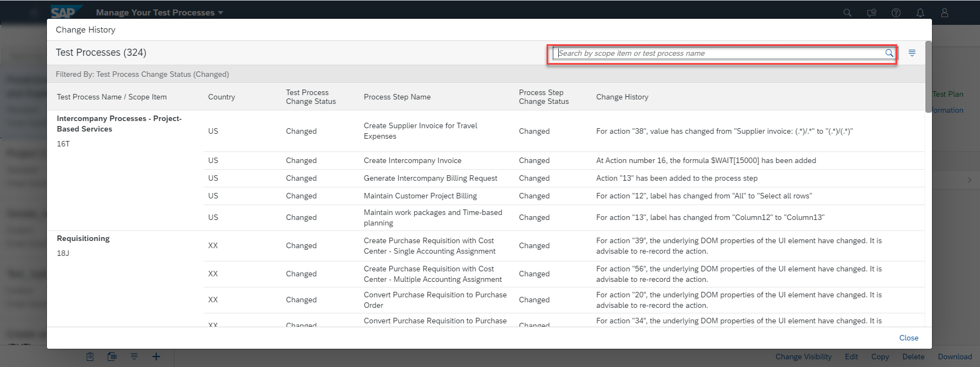This screenshot has height=367, width=980.
Task: Click the Test Process Change Status column header
Action: coord(311,97)
